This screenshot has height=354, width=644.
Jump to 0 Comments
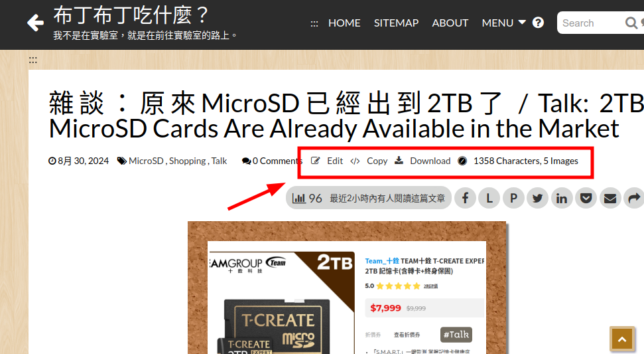point(277,161)
